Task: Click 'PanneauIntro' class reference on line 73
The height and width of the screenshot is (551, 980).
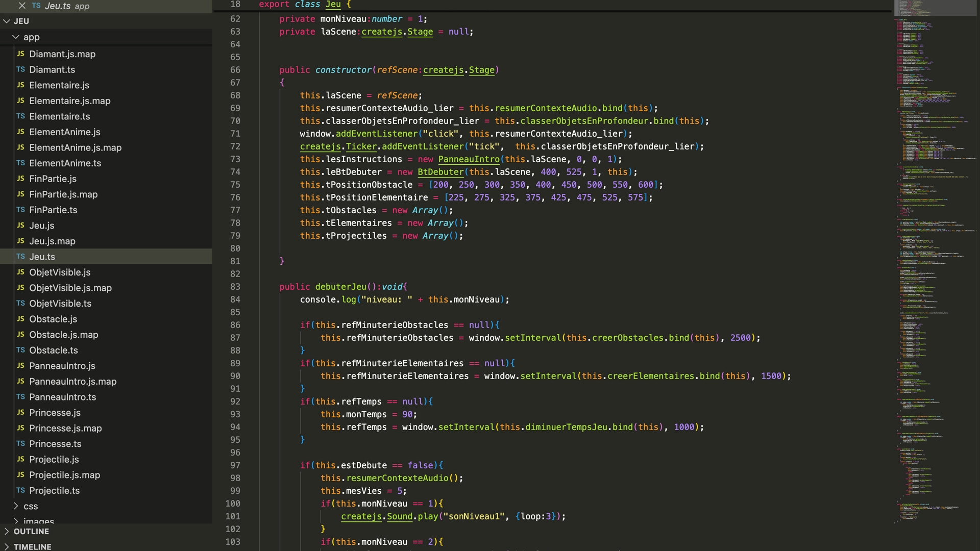Action: coord(469,159)
